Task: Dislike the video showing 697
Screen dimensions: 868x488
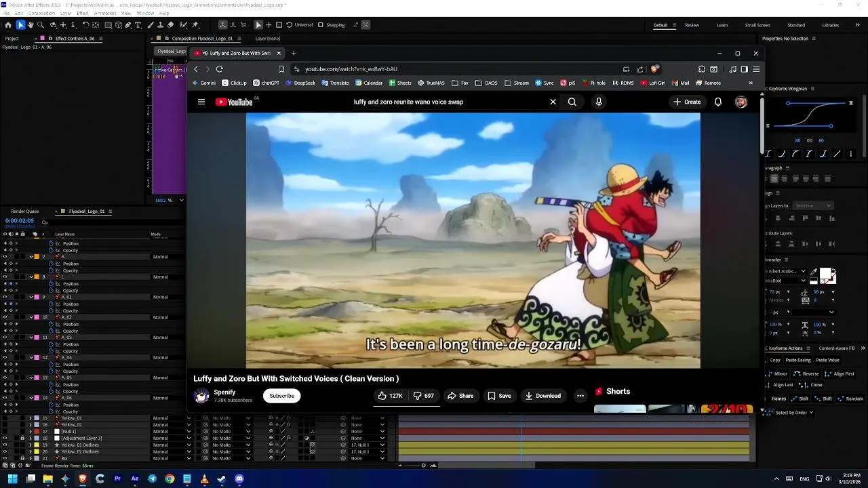Action: coord(424,396)
